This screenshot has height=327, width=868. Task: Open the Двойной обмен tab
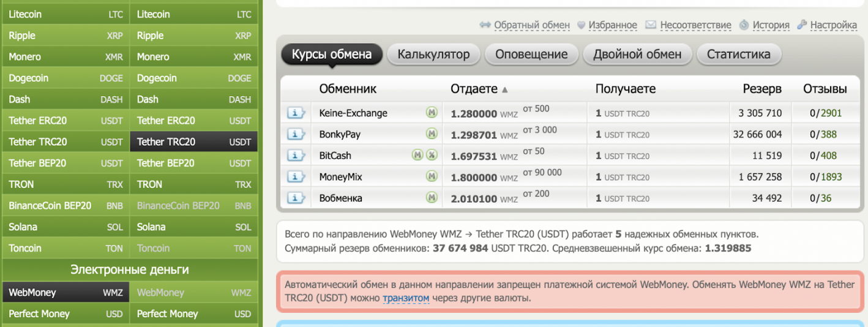click(637, 54)
